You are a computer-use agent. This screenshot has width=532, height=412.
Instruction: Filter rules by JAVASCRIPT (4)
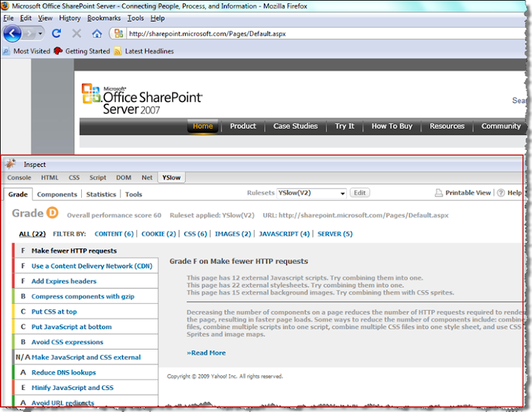pos(284,234)
